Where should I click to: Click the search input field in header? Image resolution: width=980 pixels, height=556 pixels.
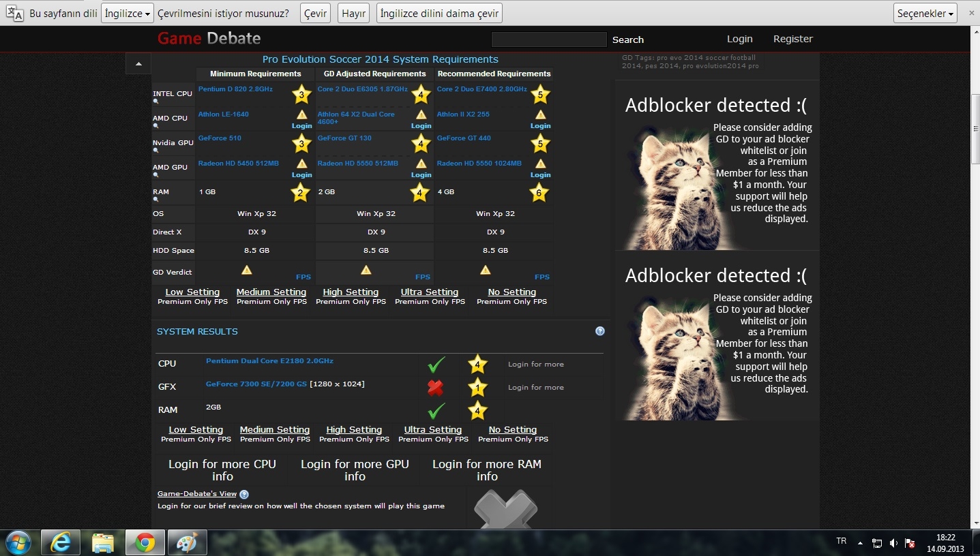(x=548, y=40)
